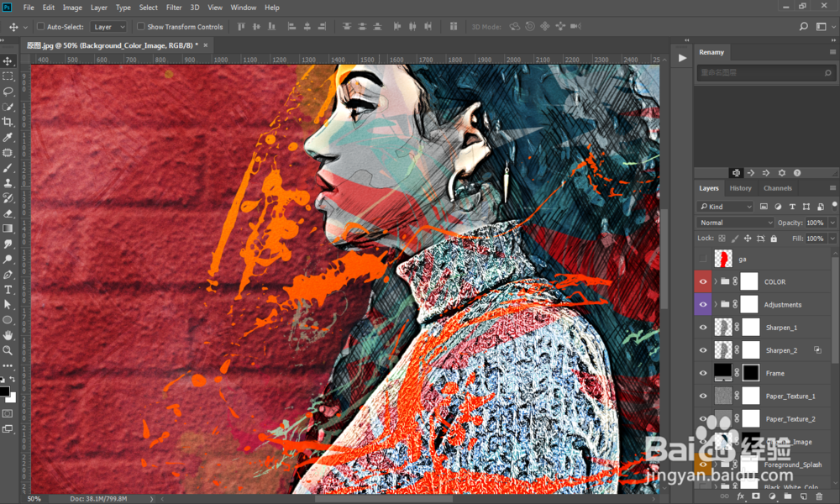Click the Add layer style fx icon
This screenshot has width=840, height=504.
coord(740,496)
